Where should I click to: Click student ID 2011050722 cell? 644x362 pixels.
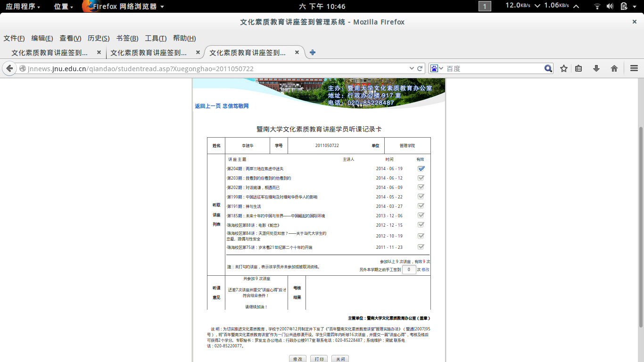327,146
